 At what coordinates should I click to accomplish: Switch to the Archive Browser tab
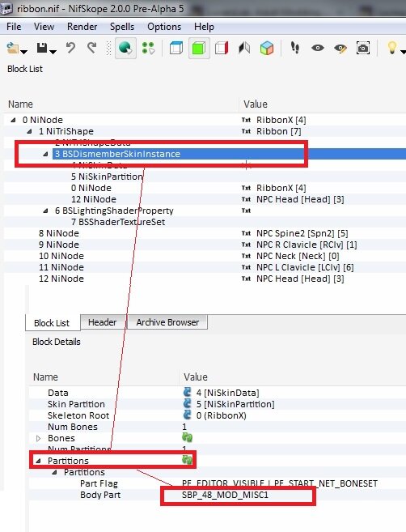pyautogui.click(x=167, y=322)
